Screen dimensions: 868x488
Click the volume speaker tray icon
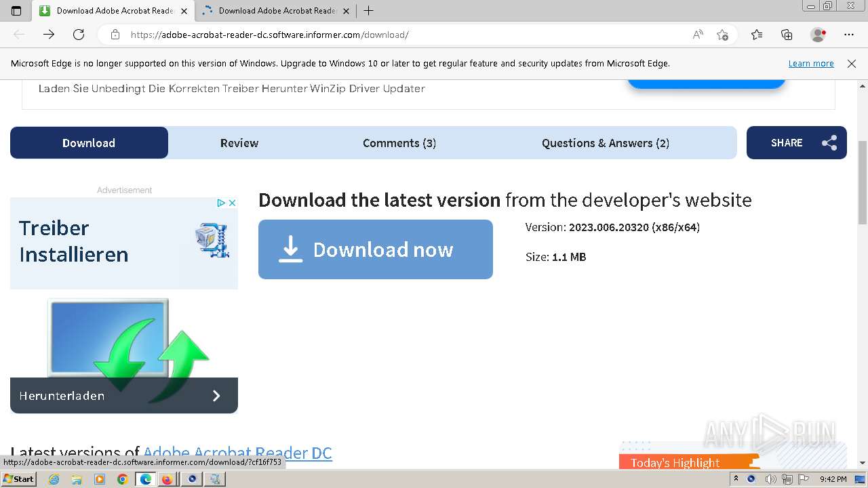[769, 479]
